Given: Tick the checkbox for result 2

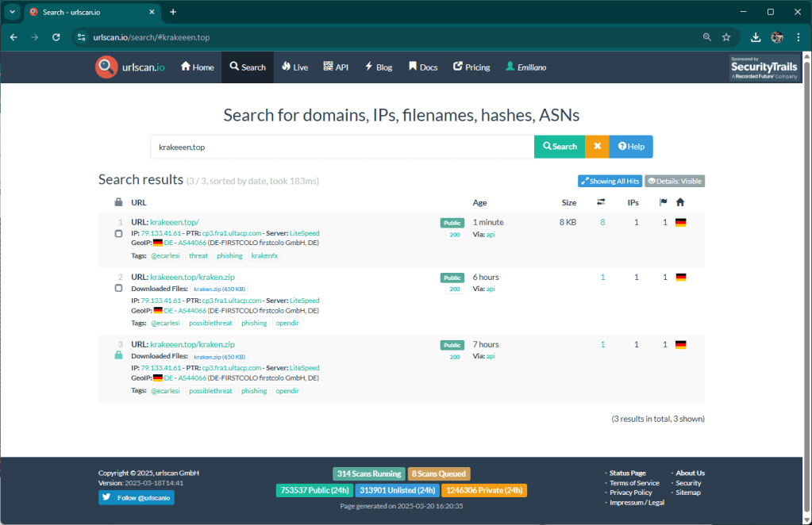Looking at the screenshot, I should (x=118, y=289).
